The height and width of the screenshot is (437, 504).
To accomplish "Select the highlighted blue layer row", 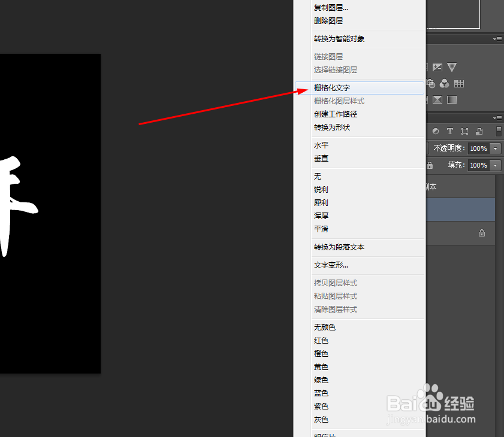I will click(x=461, y=210).
